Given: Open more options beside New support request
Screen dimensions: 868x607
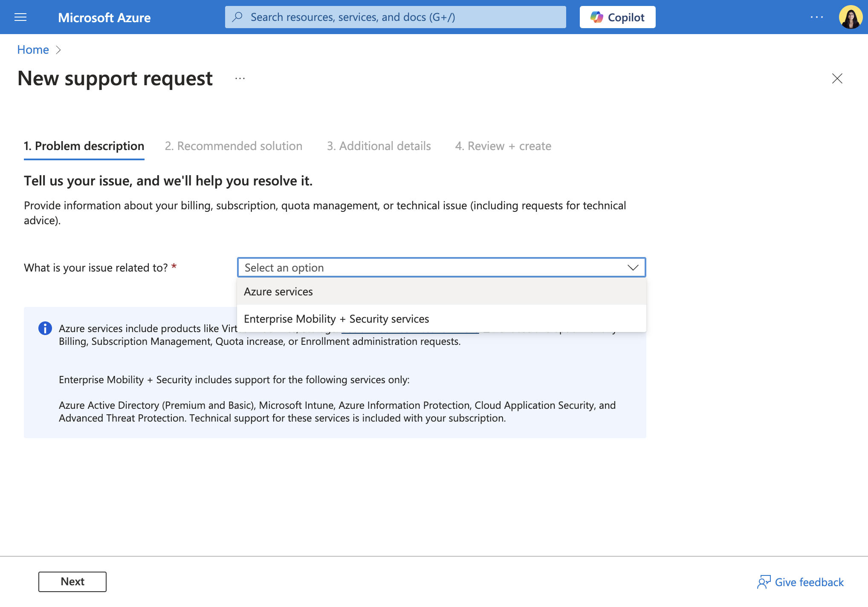Looking at the screenshot, I should (x=240, y=78).
